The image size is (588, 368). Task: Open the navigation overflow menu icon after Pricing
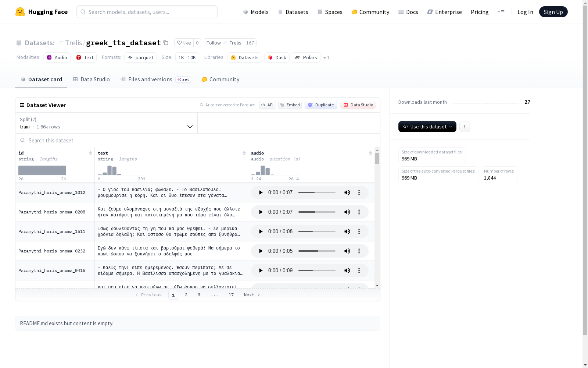tap(501, 12)
